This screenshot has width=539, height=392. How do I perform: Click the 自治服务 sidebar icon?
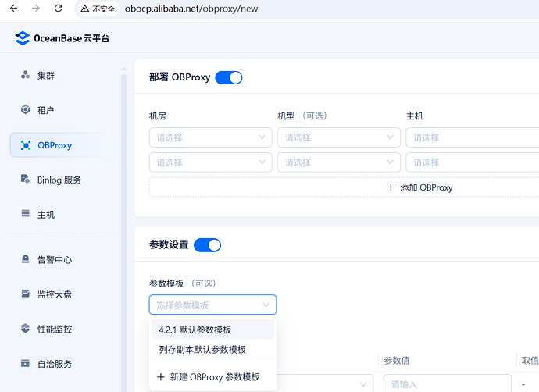[25, 363]
